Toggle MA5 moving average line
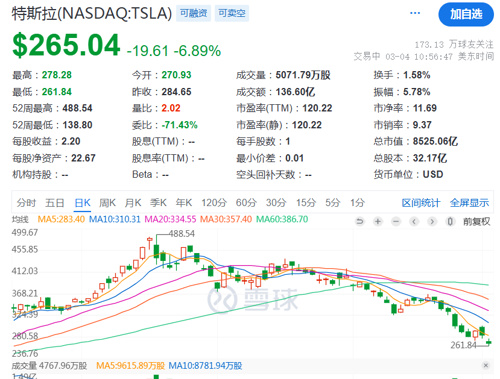The image size is (500, 379). tap(61, 219)
